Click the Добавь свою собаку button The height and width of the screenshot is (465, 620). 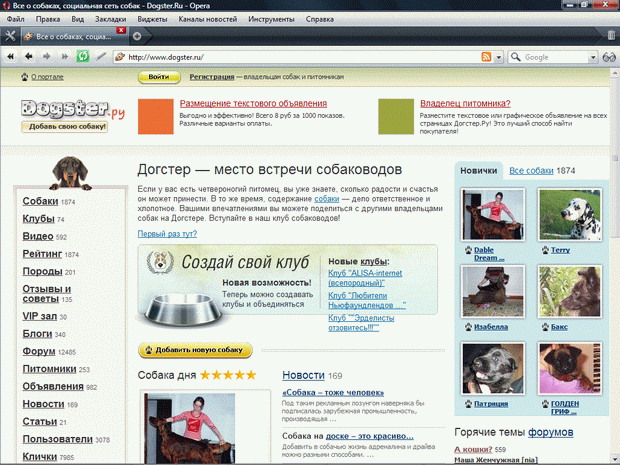tap(64, 127)
